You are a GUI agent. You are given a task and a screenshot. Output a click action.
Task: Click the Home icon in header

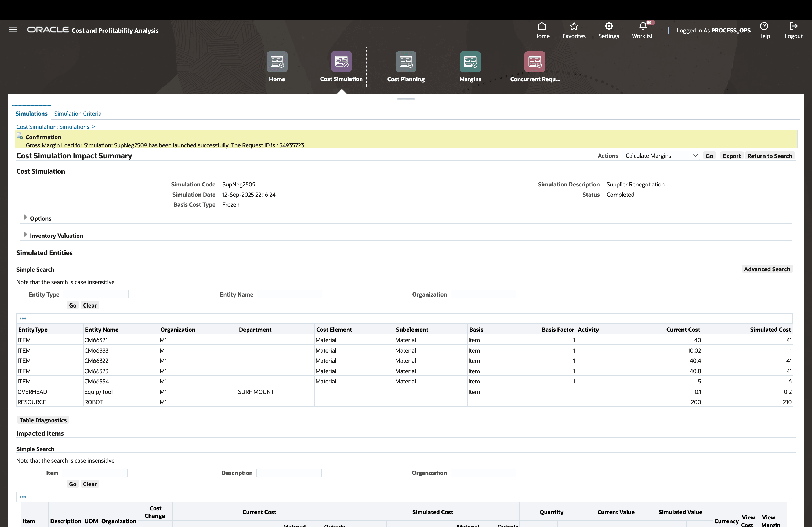(x=541, y=27)
